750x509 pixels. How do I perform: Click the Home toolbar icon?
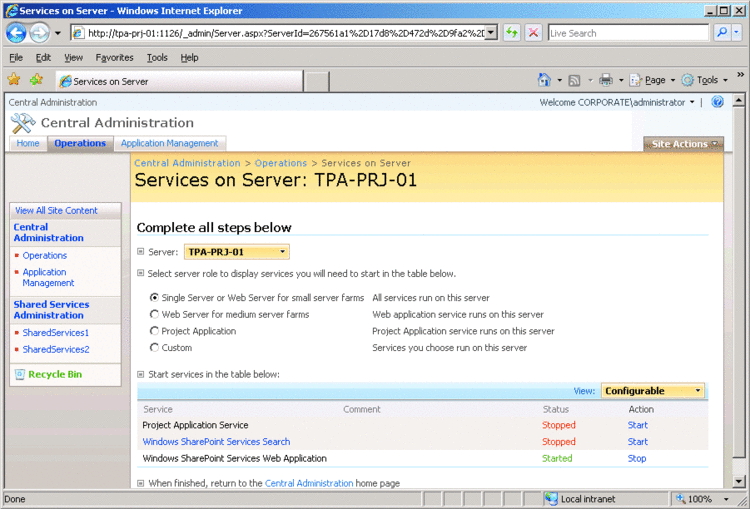click(x=544, y=80)
